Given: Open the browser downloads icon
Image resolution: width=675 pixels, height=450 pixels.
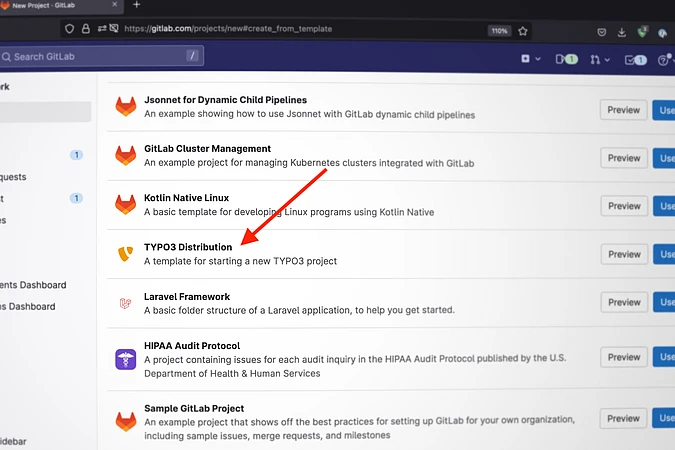Looking at the screenshot, I should (x=620, y=32).
